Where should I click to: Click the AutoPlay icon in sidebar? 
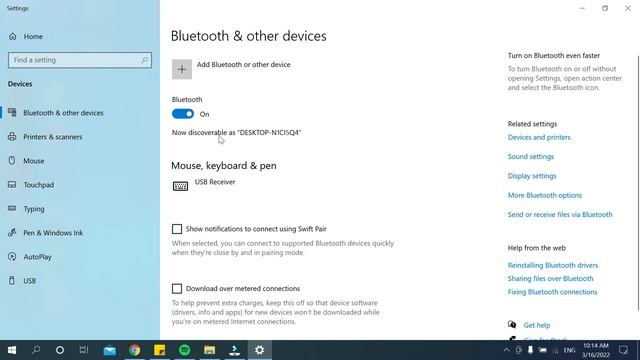(x=12, y=257)
